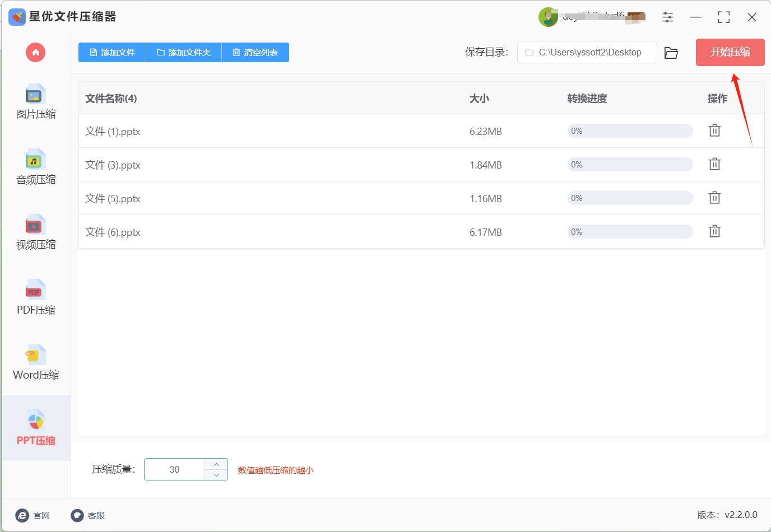Viewport: 771px width, 532px height.
Task: Click the save directory path field
Action: [587, 52]
